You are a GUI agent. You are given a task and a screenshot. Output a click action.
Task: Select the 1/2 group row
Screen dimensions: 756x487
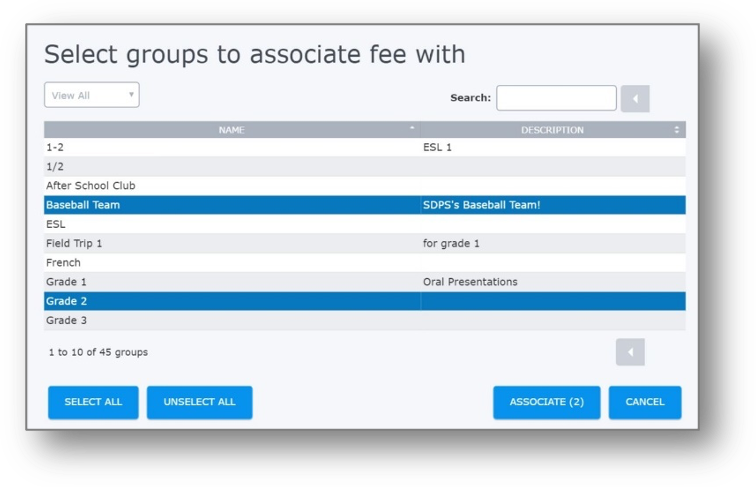364,166
